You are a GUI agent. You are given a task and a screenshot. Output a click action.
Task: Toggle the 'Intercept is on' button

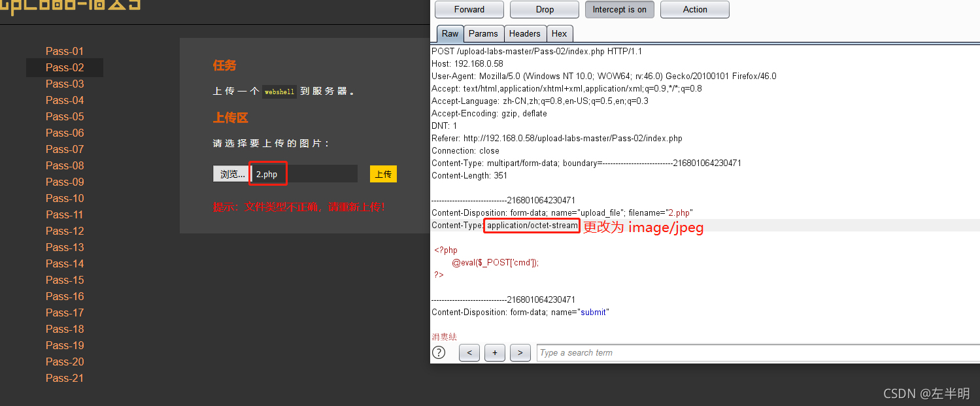click(x=619, y=10)
